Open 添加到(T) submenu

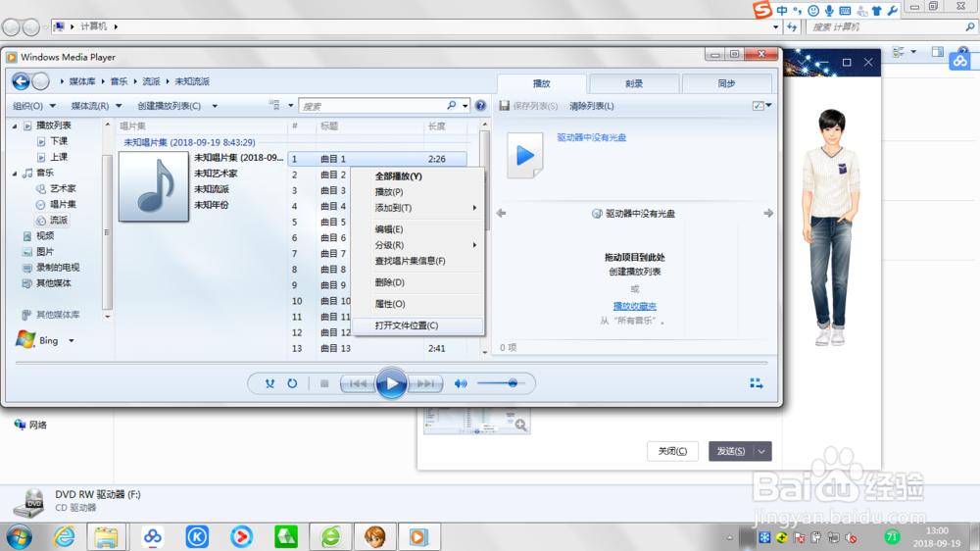coord(417,208)
